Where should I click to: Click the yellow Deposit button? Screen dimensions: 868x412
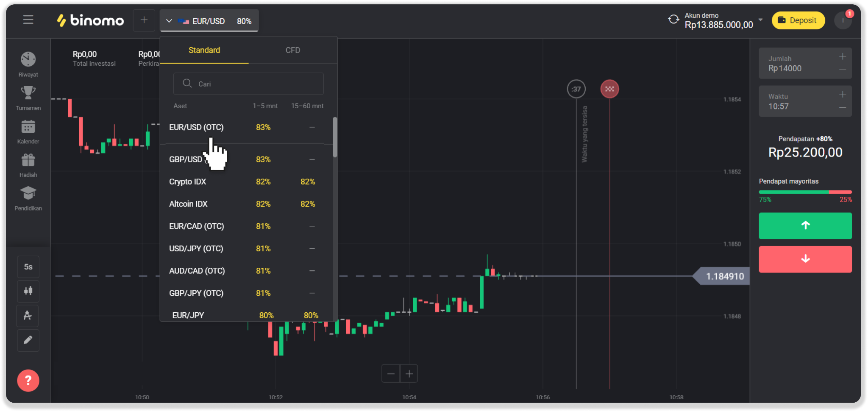(798, 20)
